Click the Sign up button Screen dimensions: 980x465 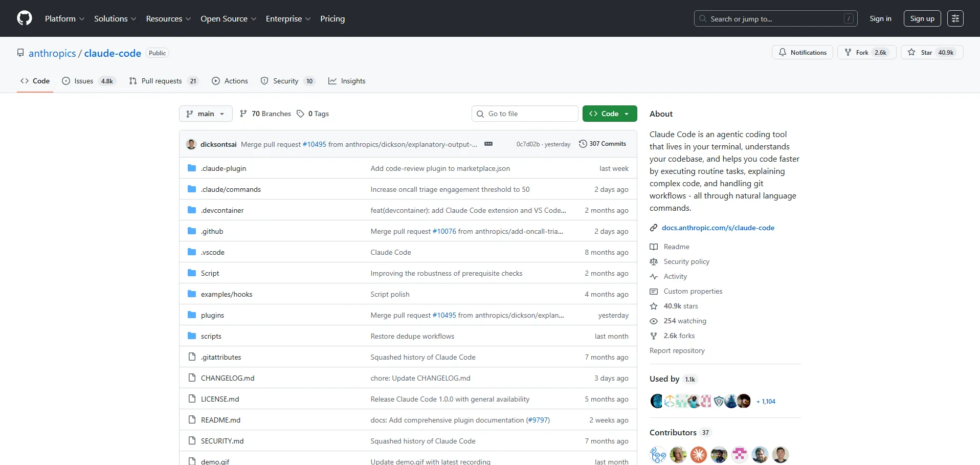pyautogui.click(x=922, y=18)
